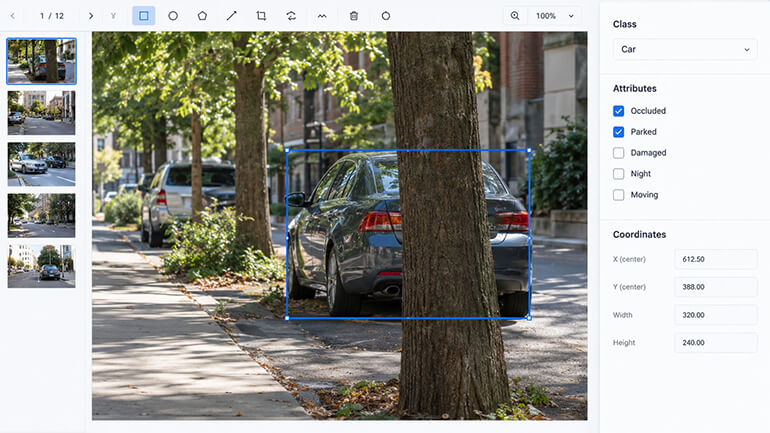The width and height of the screenshot is (770, 433).
Task: Select the line drawing tool
Action: click(232, 16)
